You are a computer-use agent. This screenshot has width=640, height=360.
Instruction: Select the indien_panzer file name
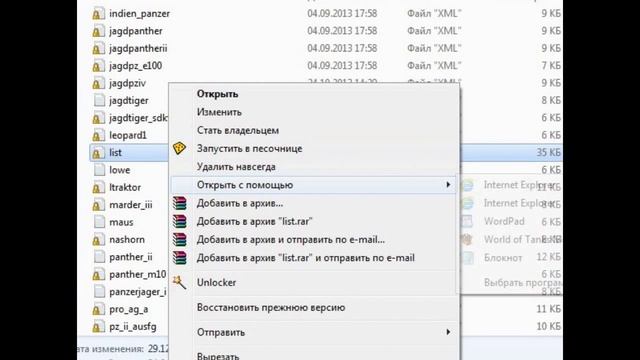pyautogui.click(x=140, y=14)
